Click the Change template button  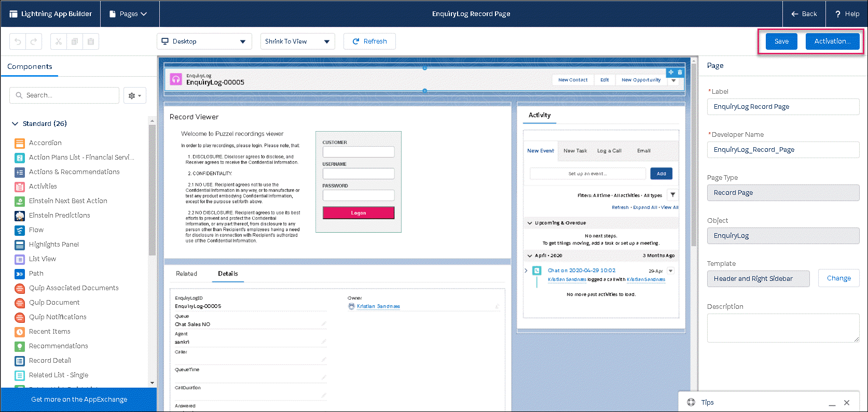click(838, 278)
